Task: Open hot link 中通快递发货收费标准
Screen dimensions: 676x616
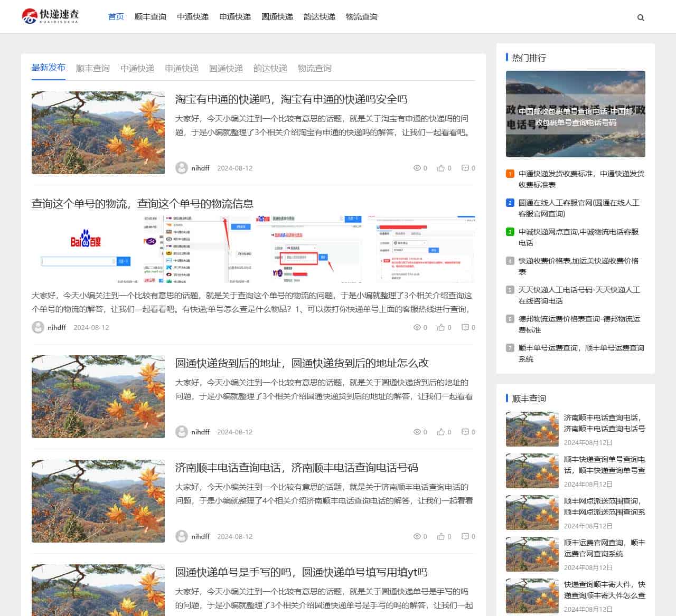Action: pos(581,179)
